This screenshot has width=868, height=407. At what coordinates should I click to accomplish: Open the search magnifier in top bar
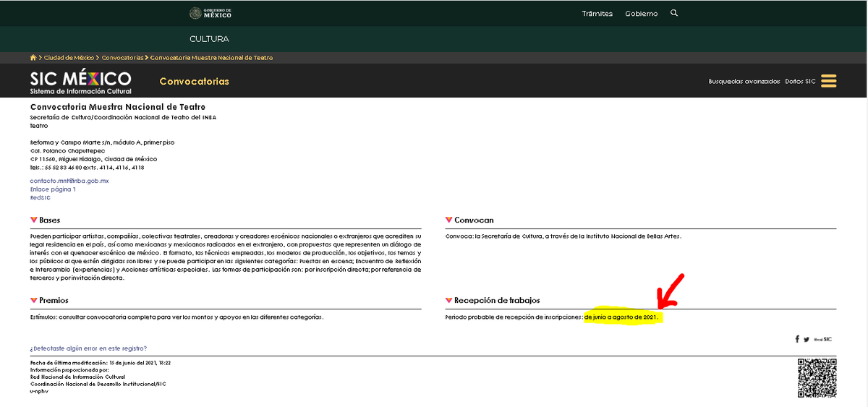point(674,13)
